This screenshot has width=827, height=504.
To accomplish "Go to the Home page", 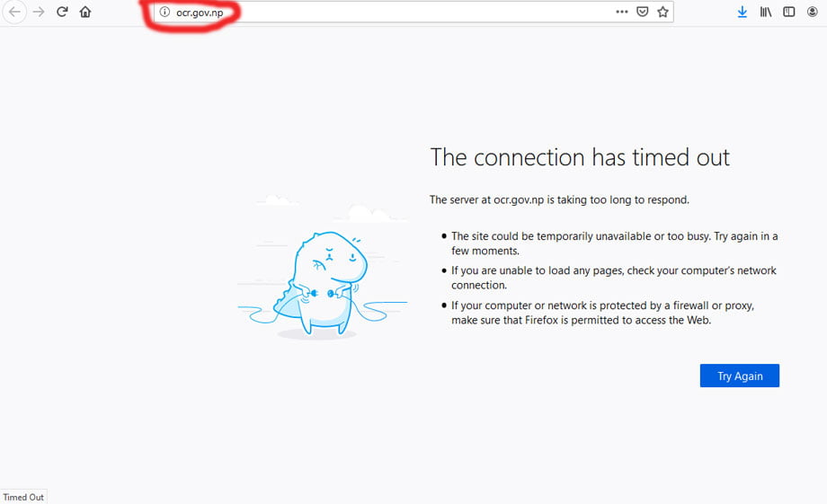I will pos(85,13).
